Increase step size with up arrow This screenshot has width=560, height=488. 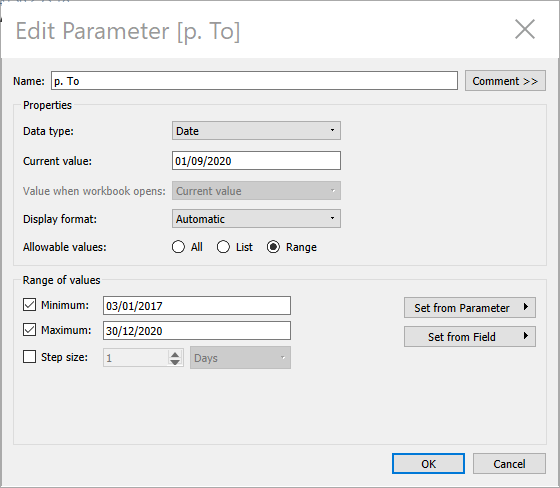pyautogui.click(x=175, y=354)
